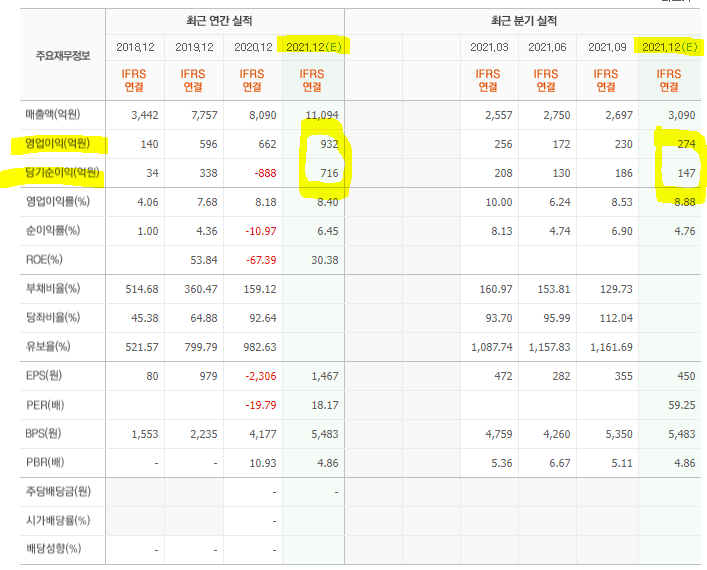The width and height of the screenshot is (707, 570).
Task: Click the 129.73 debt ratio value
Action: click(616, 289)
